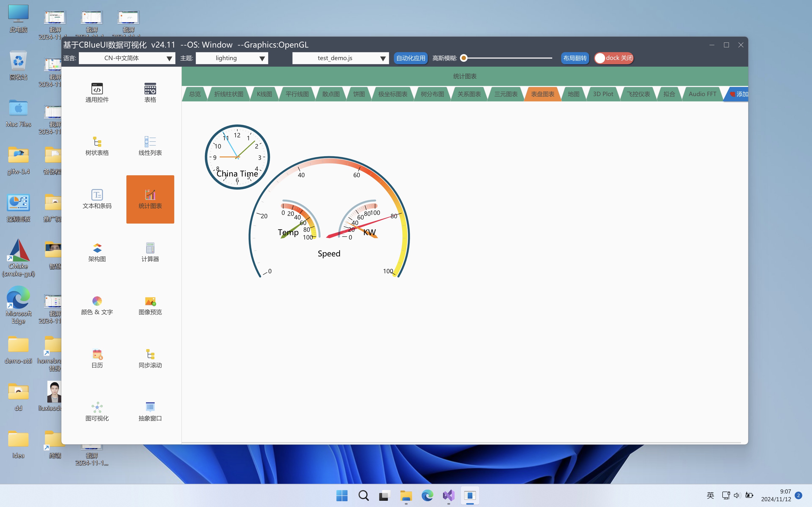Viewport: 812px width, 507px height.
Task: Expand the test_demo.js script dropdown
Action: pyautogui.click(x=340, y=58)
